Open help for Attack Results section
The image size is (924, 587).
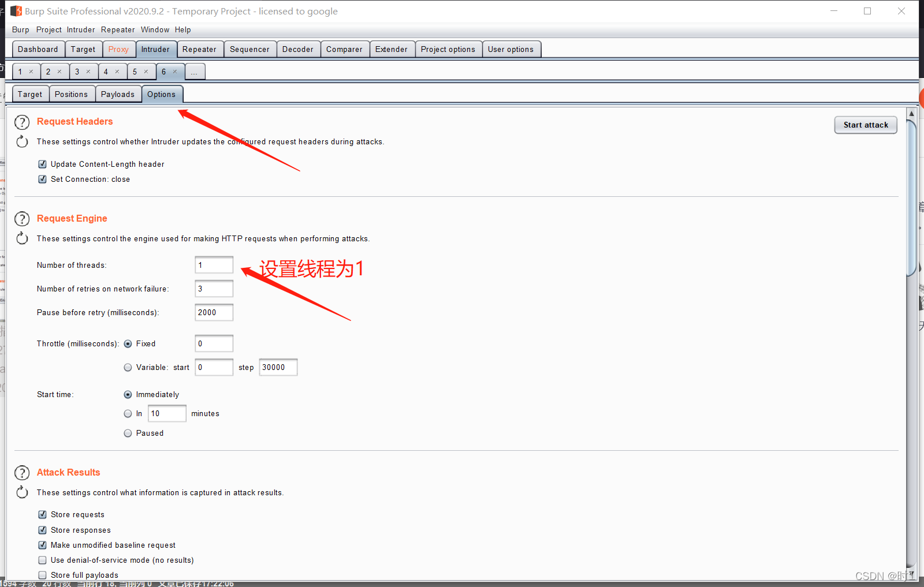pos(22,473)
